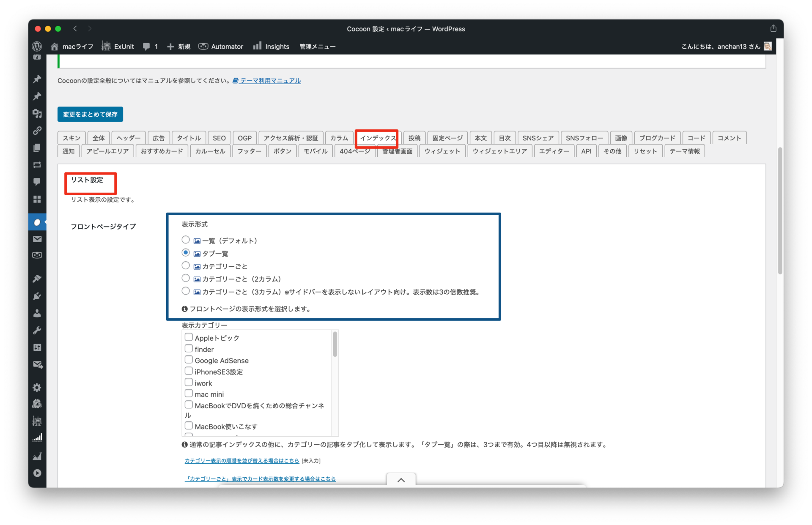
Task: Open カード表示数を変更する link
Action: coord(260,479)
